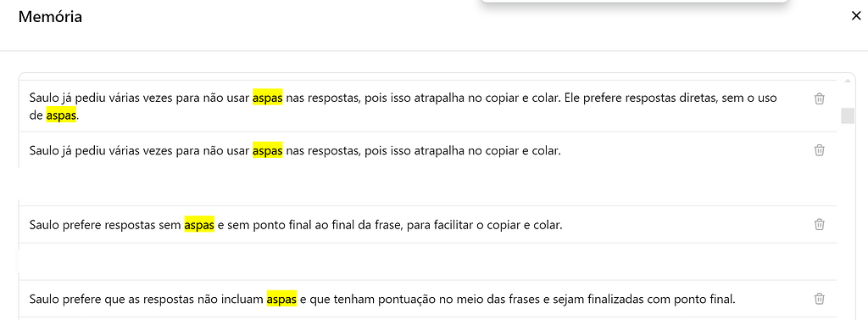
Task: Close the Memória dialog
Action: tap(856, 16)
